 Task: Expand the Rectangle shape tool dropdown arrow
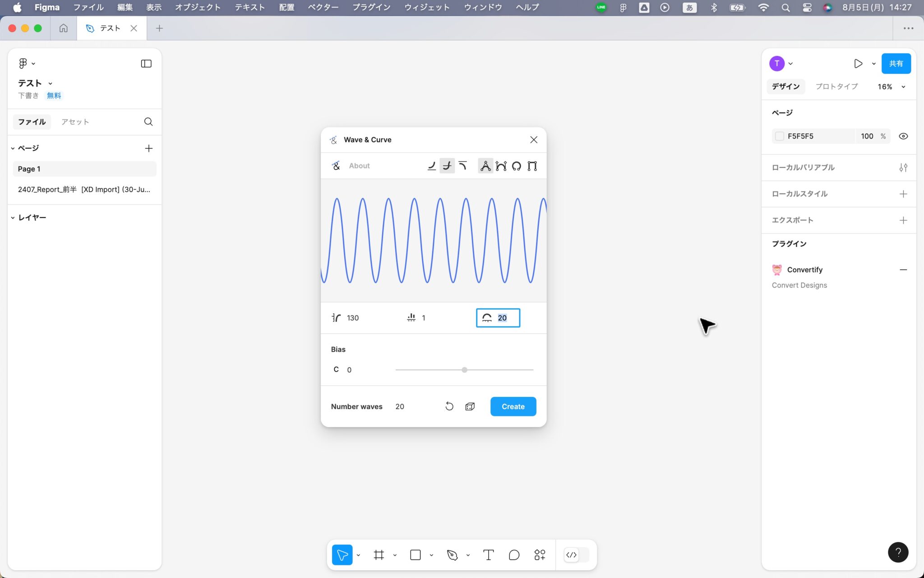(431, 555)
